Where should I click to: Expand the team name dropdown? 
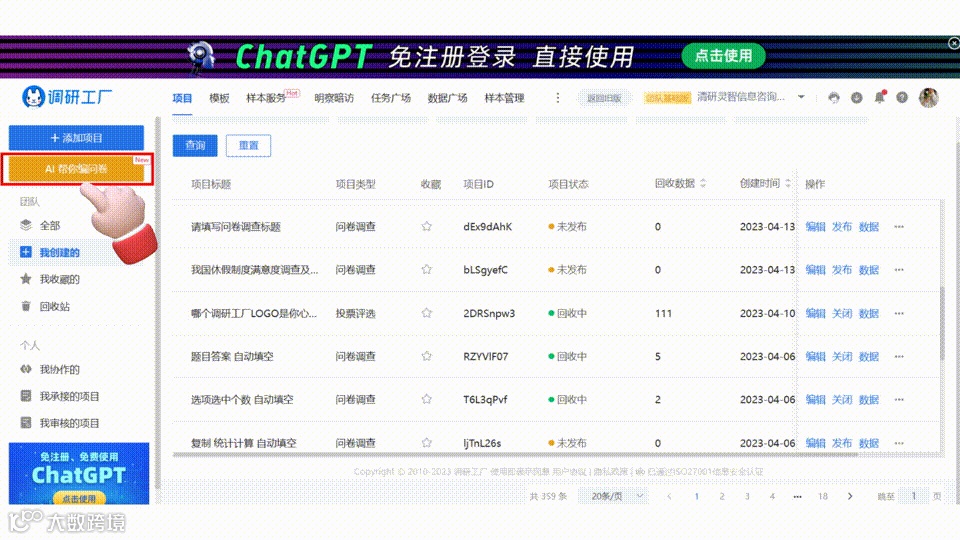[801, 97]
